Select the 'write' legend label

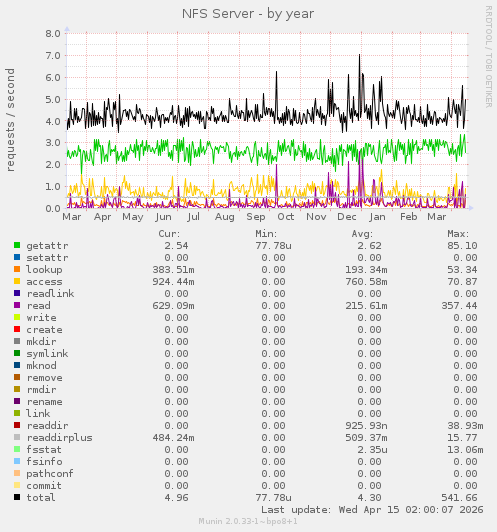tap(41, 318)
